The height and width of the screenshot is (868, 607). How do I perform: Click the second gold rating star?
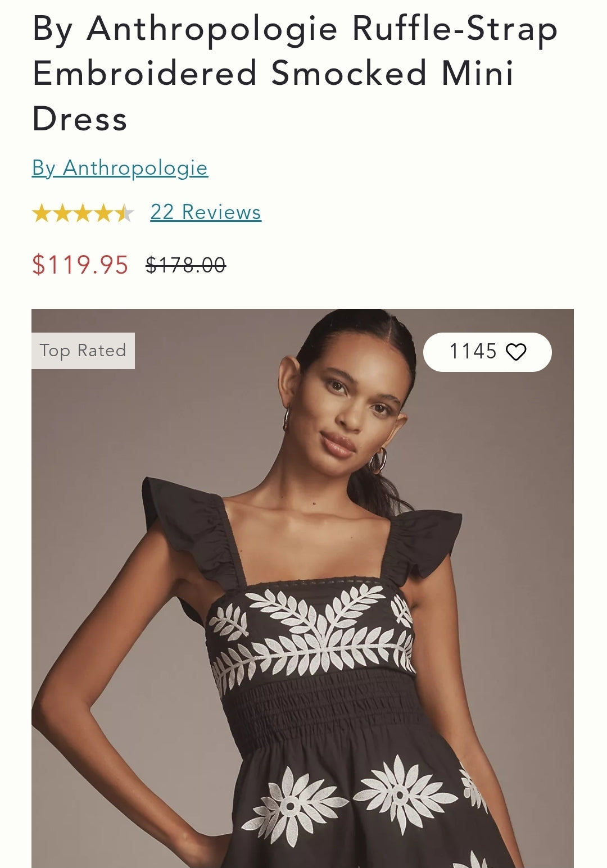[62, 213]
